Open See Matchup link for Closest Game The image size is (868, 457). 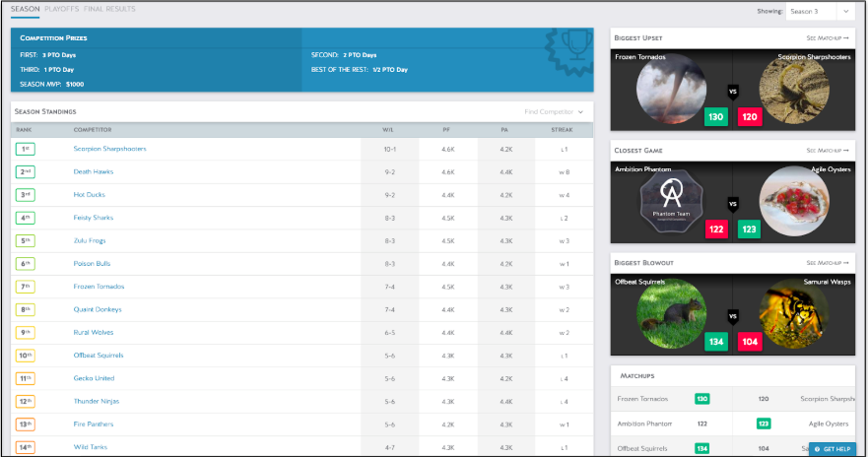point(827,151)
